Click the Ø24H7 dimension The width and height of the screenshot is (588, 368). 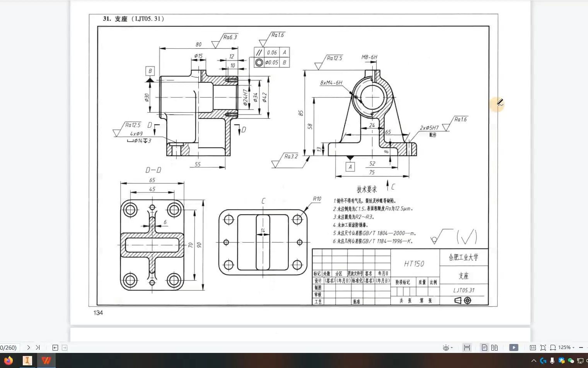coord(245,98)
